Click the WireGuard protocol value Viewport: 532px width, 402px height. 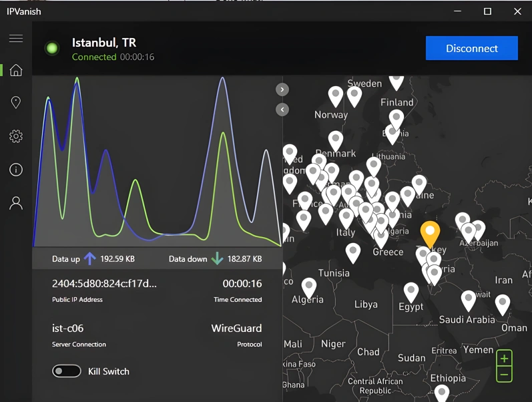click(236, 329)
